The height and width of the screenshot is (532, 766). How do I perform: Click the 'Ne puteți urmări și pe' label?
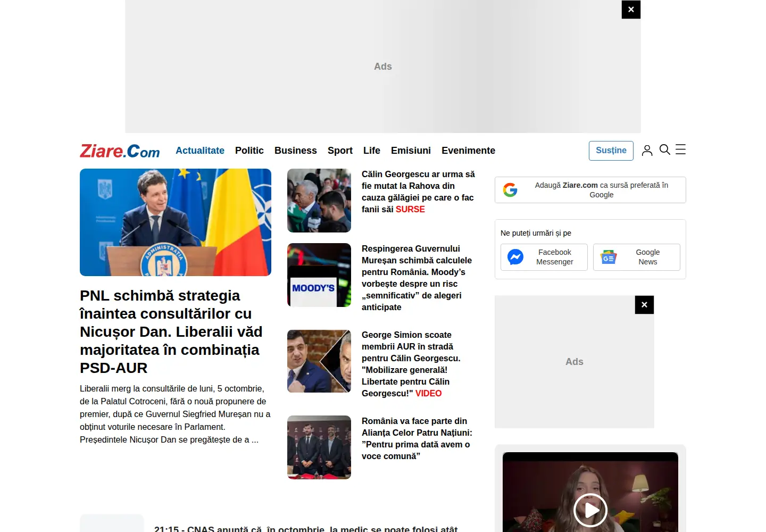536,233
